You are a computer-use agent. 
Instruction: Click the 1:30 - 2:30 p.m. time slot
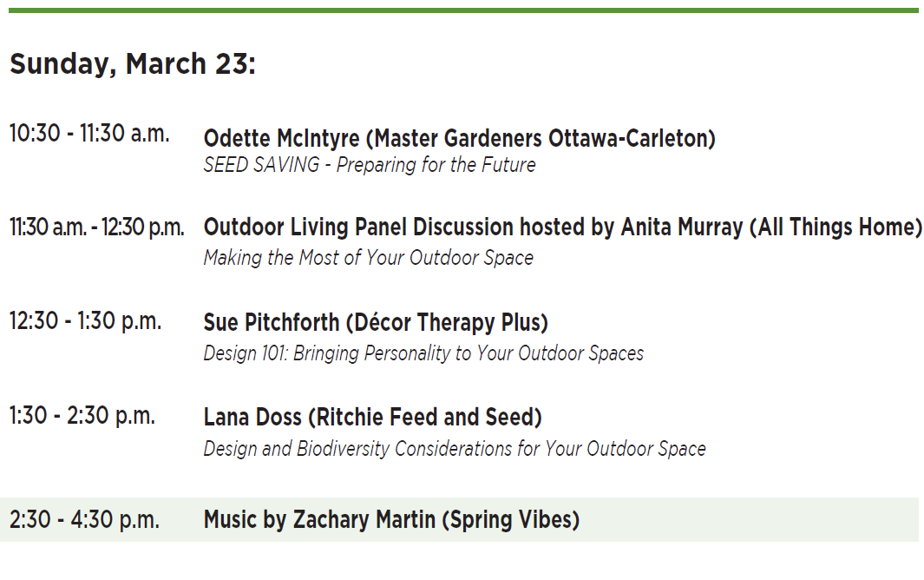click(x=82, y=416)
